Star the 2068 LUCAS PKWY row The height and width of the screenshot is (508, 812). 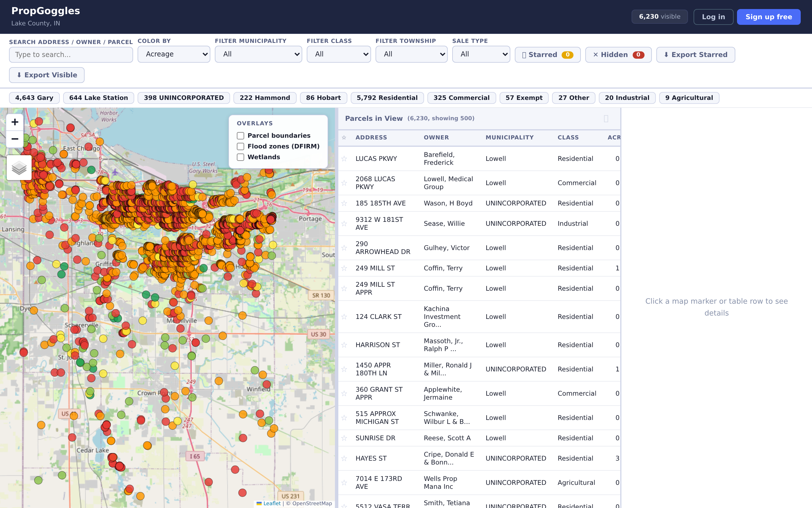click(x=344, y=183)
